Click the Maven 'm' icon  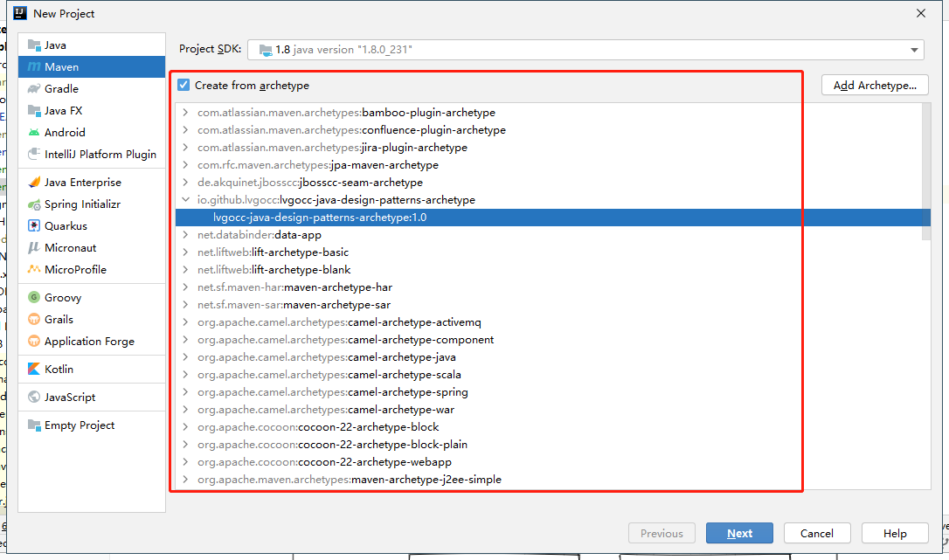point(34,67)
